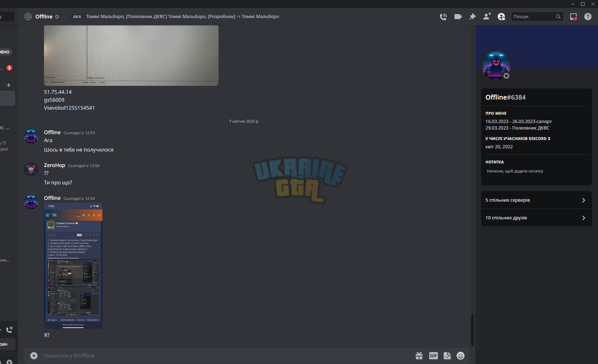598x364 pixels.
Task: Open the help question mark icon
Action: tap(588, 17)
